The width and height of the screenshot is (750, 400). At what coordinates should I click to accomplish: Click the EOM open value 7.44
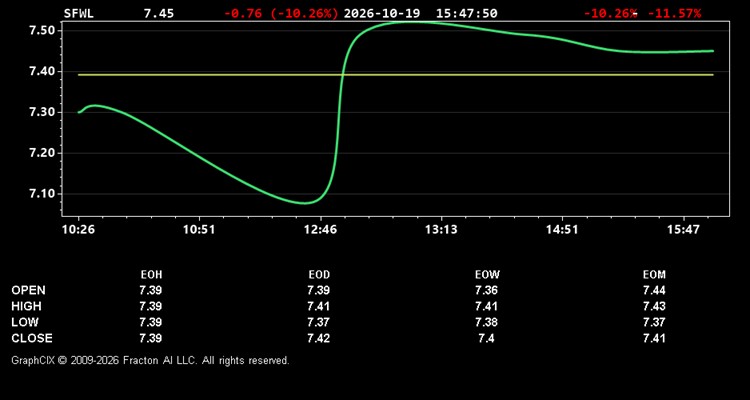point(654,290)
